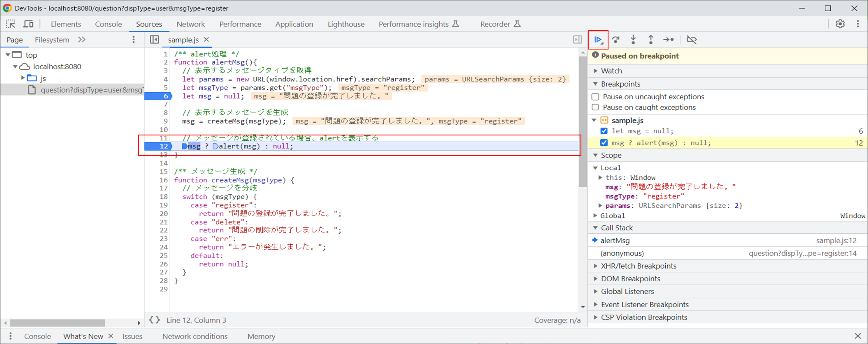
Task: Step over next function call
Action: click(616, 39)
